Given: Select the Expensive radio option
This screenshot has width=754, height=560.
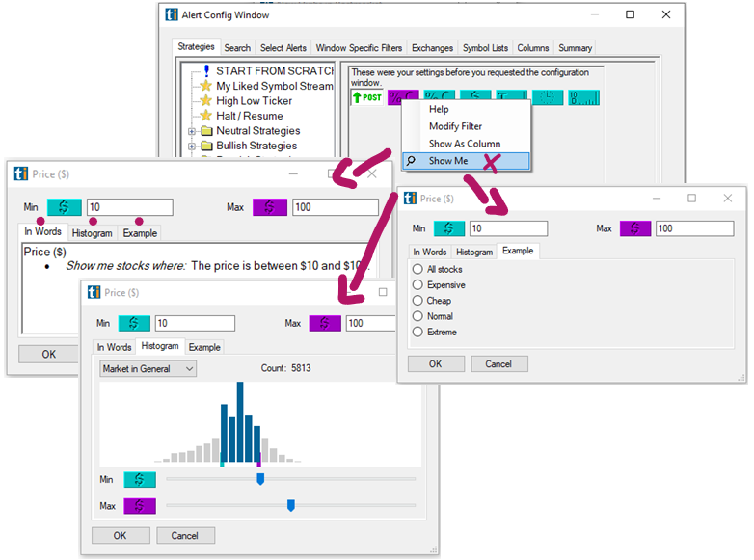Looking at the screenshot, I should click(417, 285).
